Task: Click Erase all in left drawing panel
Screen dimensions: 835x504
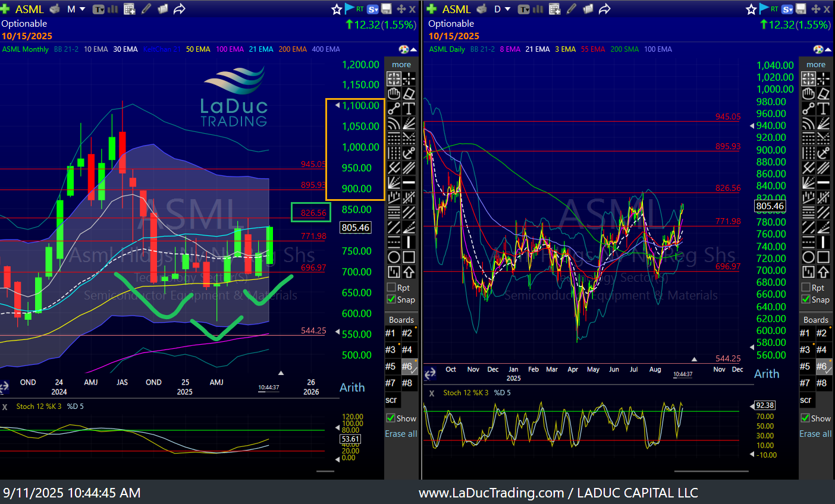Action: [x=401, y=434]
